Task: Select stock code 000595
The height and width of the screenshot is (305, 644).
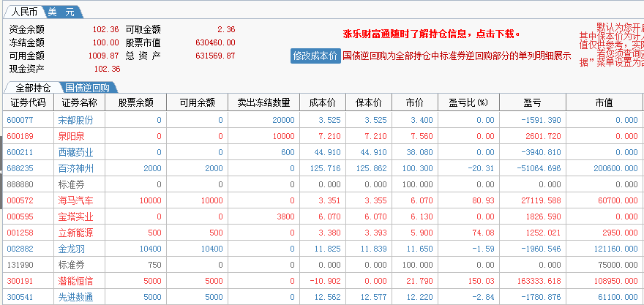Action: click(20, 216)
